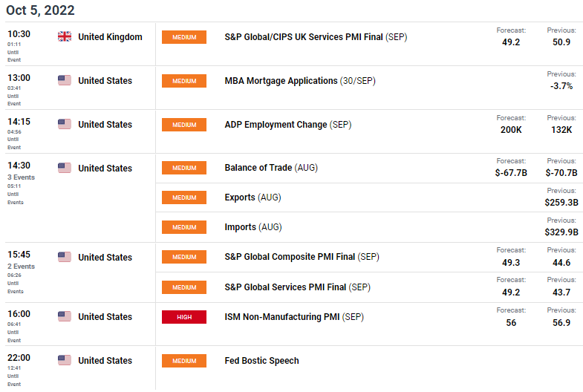Click the US flag in the 14:30 row
583x392 pixels.
pyautogui.click(x=65, y=169)
